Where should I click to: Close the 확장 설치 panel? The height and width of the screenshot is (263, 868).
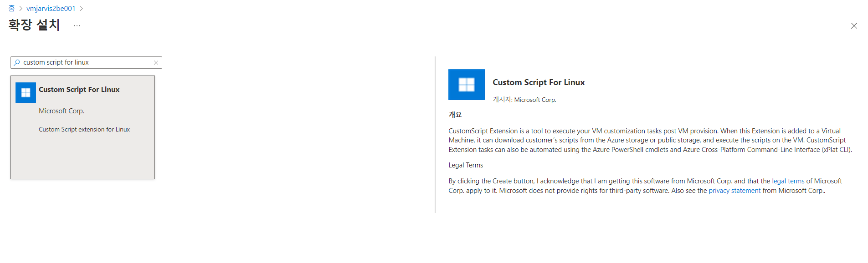[854, 26]
